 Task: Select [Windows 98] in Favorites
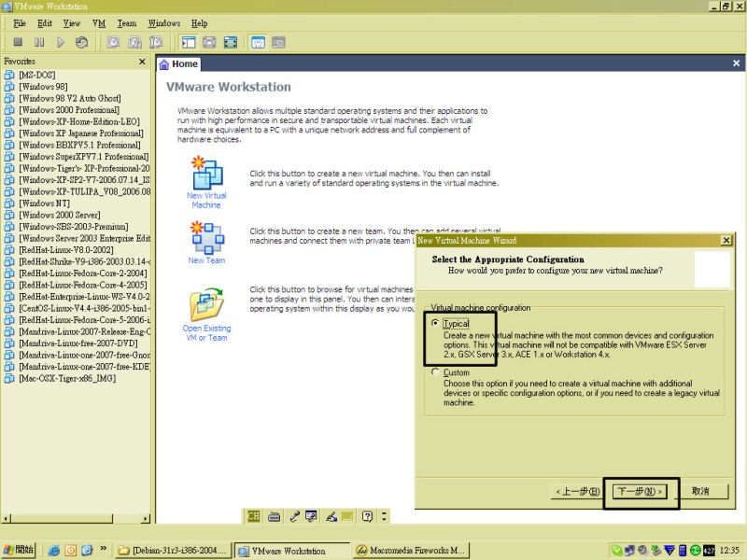[43, 87]
